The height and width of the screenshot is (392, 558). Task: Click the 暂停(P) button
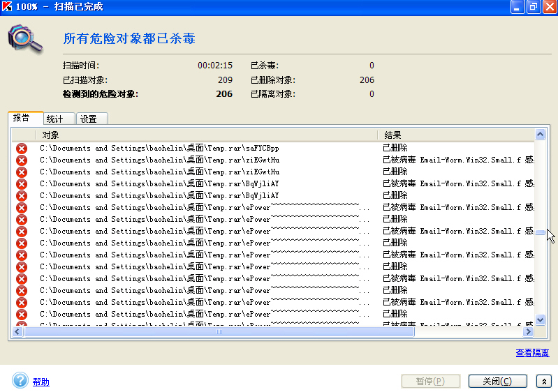pos(431,382)
